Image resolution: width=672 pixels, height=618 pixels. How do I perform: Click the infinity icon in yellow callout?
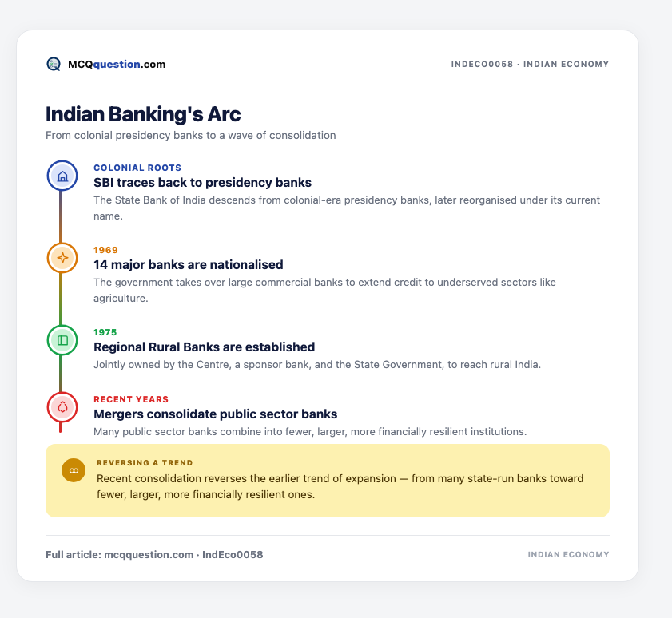(x=74, y=470)
